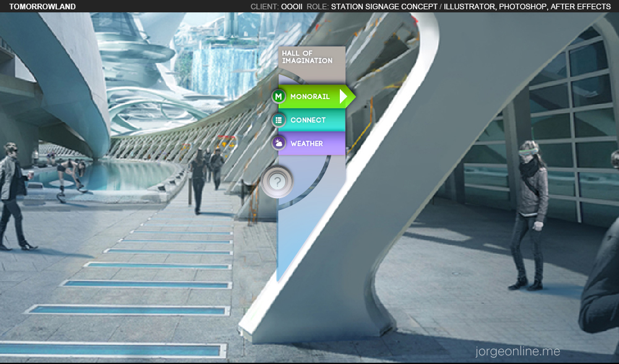Click the white arrow on the Monorail bar
The width and height of the screenshot is (619, 364).
[343, 97]
